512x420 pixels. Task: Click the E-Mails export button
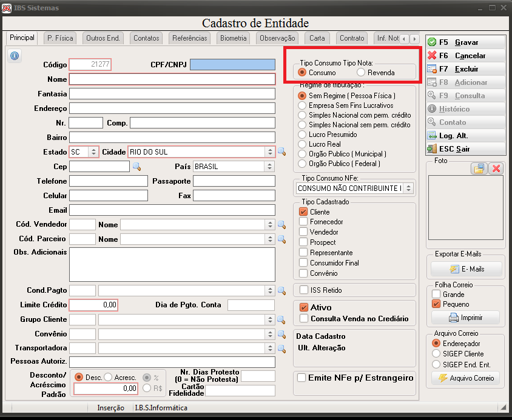tap(467, 269)
